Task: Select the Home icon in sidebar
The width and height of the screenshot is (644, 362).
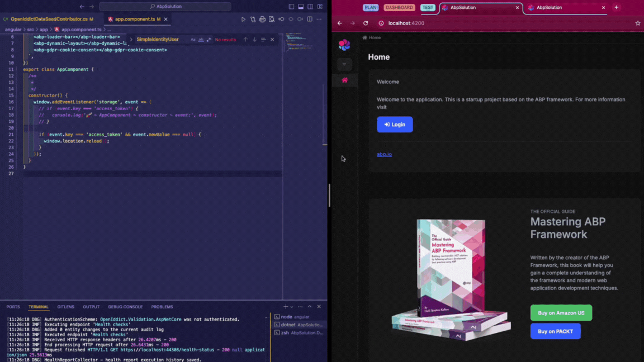Action: pos(344,80)
